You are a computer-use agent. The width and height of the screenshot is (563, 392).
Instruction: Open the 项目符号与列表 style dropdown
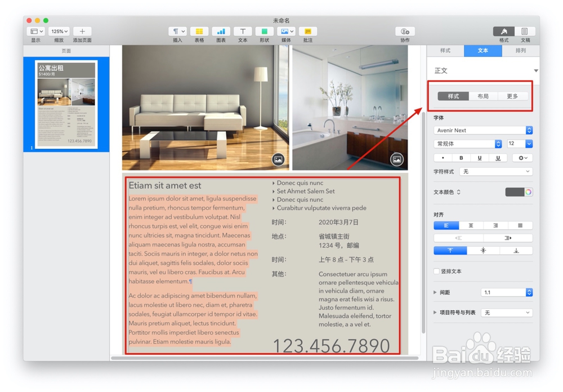point(507,313)
